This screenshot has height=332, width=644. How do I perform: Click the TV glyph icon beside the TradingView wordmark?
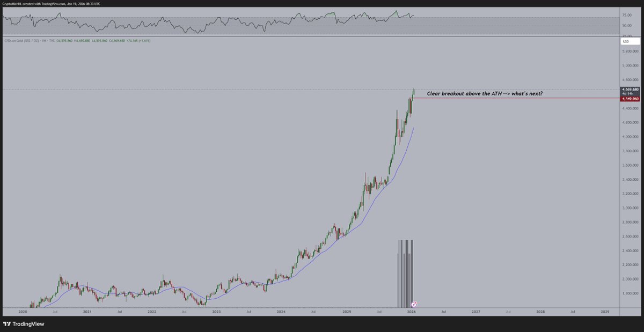[6, 324]
